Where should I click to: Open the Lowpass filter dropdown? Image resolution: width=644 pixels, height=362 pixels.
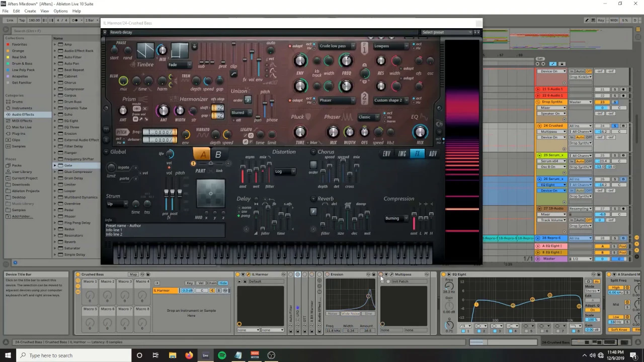pyautogui.click(x=391, y=46)
